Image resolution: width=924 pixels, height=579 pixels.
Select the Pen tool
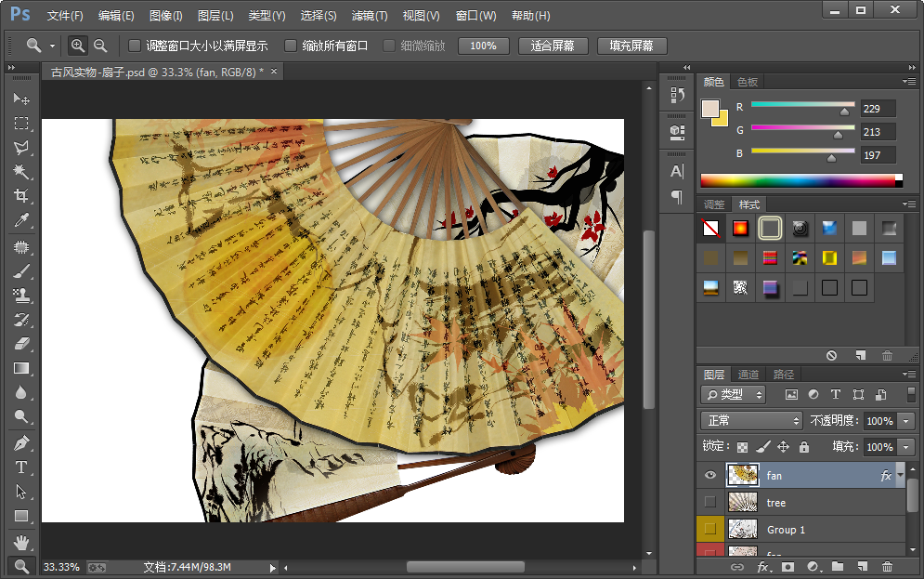[x=20, y=443]
